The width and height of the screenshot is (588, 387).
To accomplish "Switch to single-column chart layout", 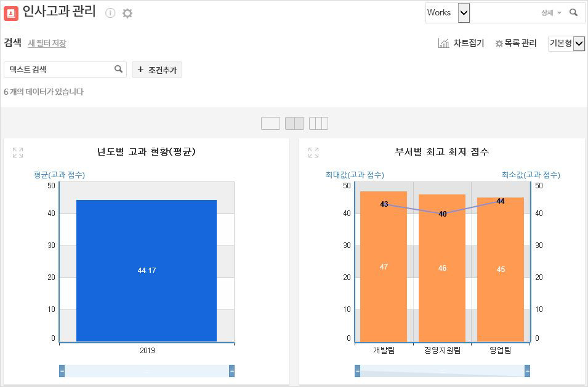I will pos(270,123).
